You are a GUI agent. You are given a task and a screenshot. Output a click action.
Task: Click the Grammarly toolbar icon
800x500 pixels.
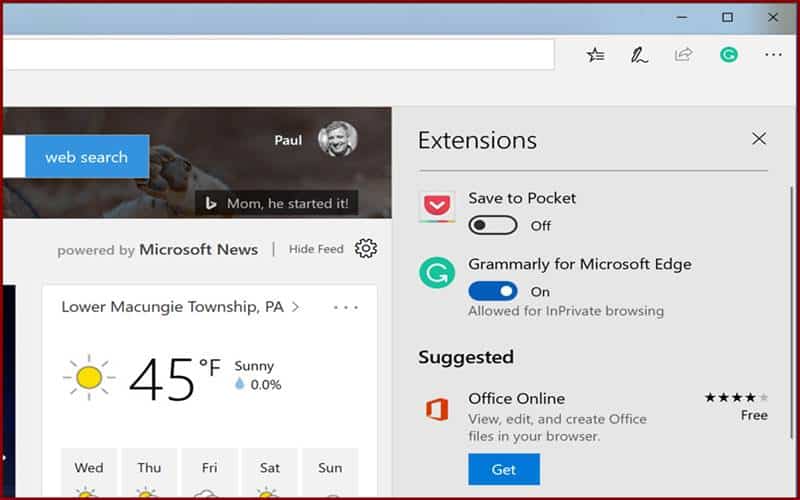(729, 55)
